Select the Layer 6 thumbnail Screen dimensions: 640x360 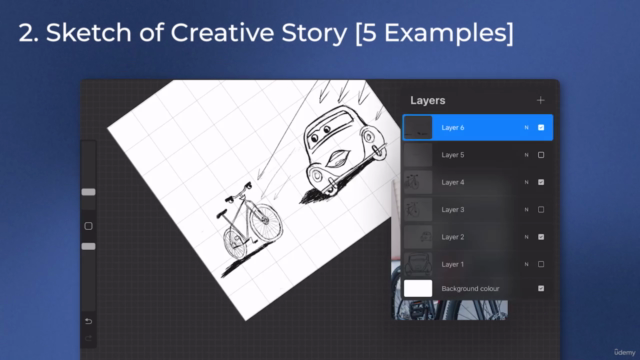418,127
